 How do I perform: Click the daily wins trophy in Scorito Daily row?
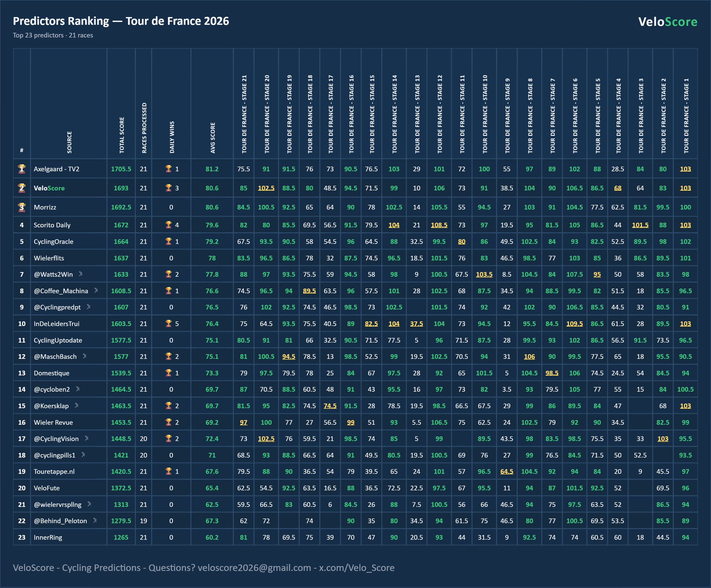[168, 225]
